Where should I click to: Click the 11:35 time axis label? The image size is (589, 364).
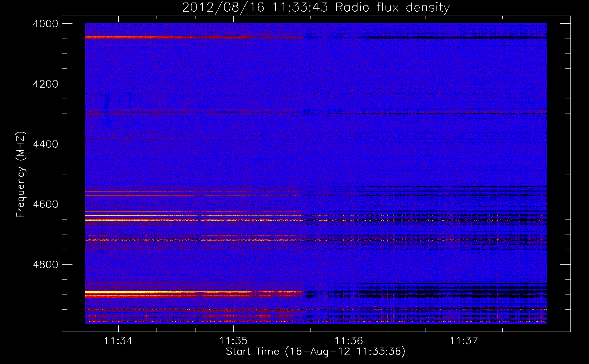tap(233, 341)
